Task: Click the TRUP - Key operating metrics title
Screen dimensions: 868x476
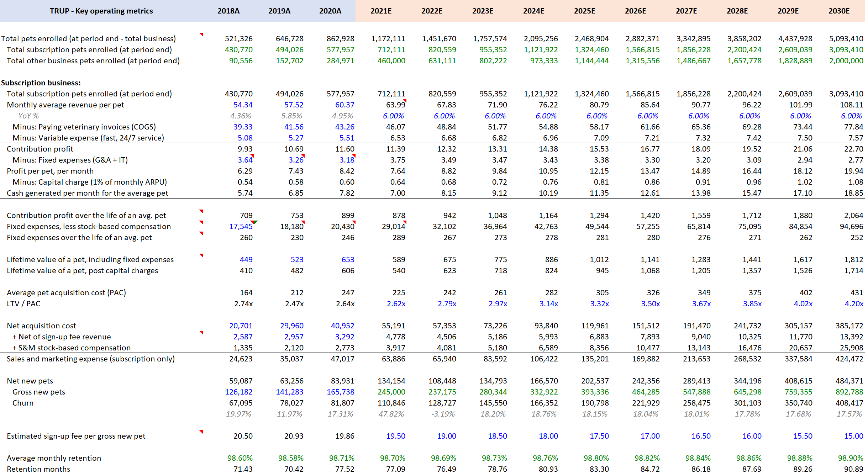Action: [101, 11]
